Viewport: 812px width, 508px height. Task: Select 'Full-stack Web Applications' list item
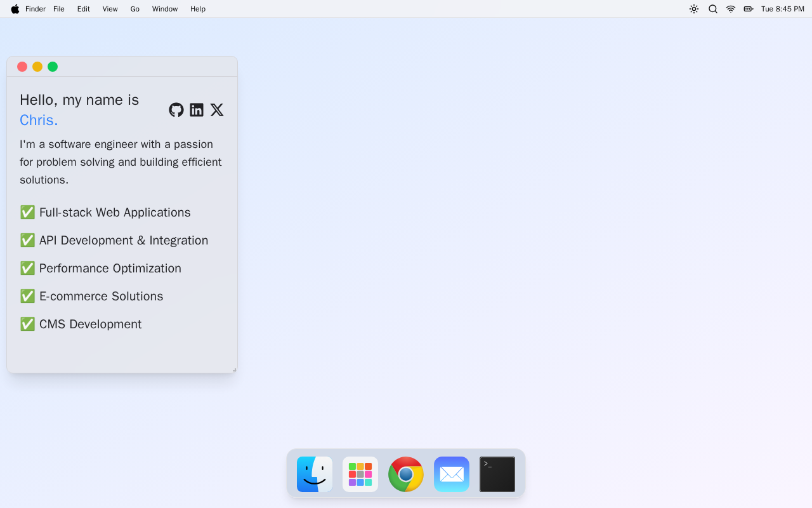[x=105, y=212]
